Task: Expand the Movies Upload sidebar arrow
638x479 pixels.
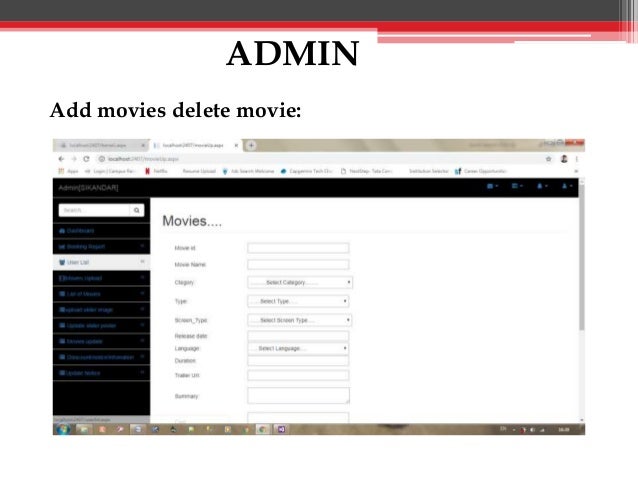Action: tap(142, 278)
